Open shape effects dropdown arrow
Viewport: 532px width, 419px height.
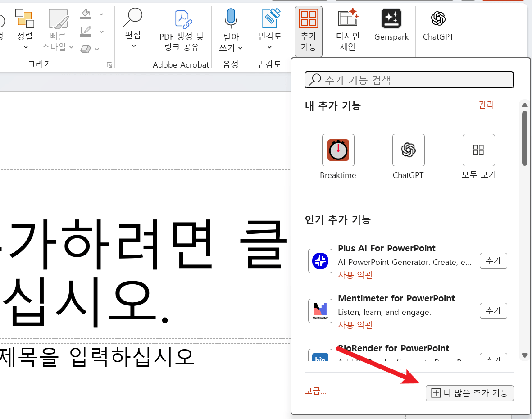pyautogui.click(x=97, y=49)
